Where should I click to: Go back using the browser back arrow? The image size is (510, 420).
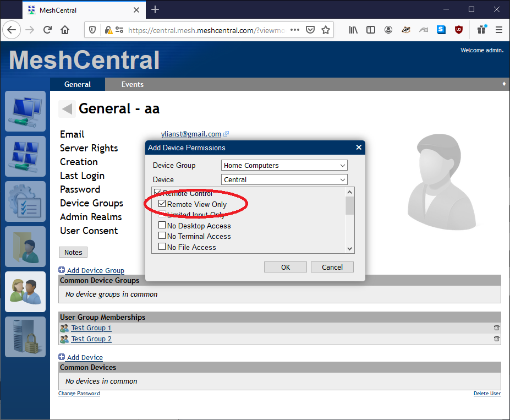[x=12, y=30]
